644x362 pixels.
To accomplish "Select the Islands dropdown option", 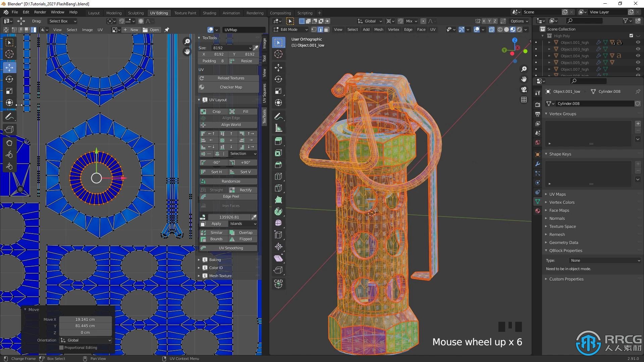I will pyautogui.click(x=243, y=224).
